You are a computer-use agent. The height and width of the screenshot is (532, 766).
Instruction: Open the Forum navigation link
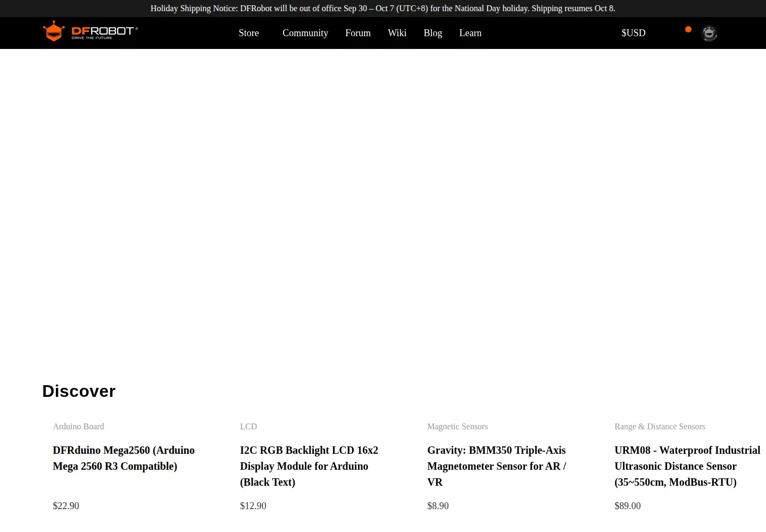358,33
